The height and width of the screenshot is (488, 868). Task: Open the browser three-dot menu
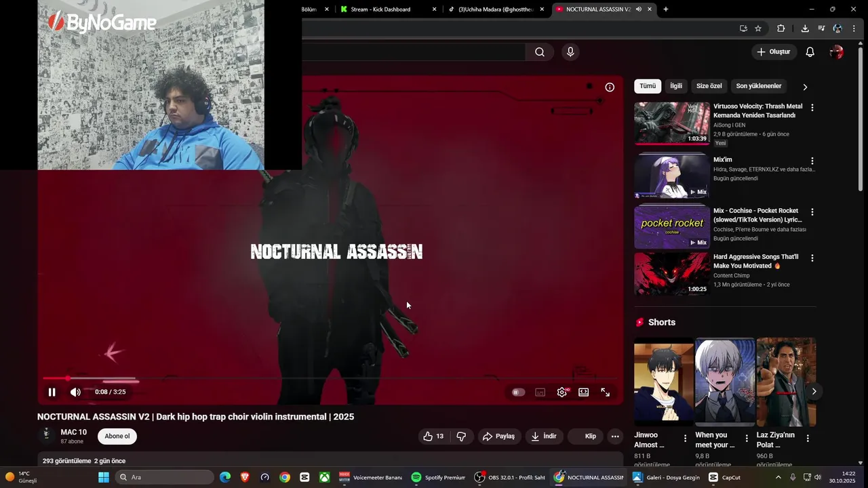[854, 28]
